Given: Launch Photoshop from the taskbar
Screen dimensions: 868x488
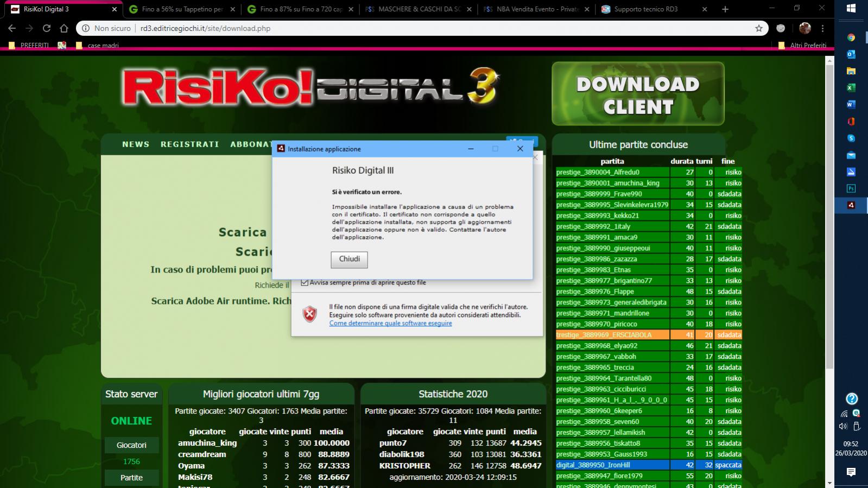Looking at the screenshot, I should 851,188.
